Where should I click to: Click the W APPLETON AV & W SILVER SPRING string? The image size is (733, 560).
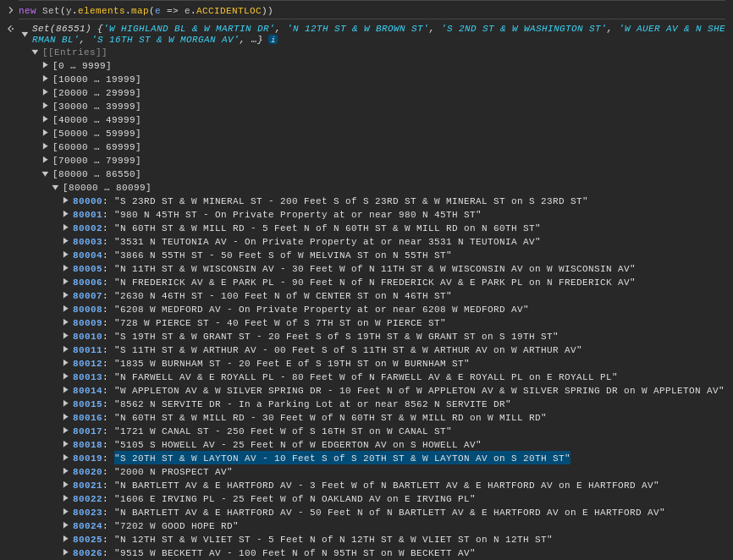click(x=419, y=391)
